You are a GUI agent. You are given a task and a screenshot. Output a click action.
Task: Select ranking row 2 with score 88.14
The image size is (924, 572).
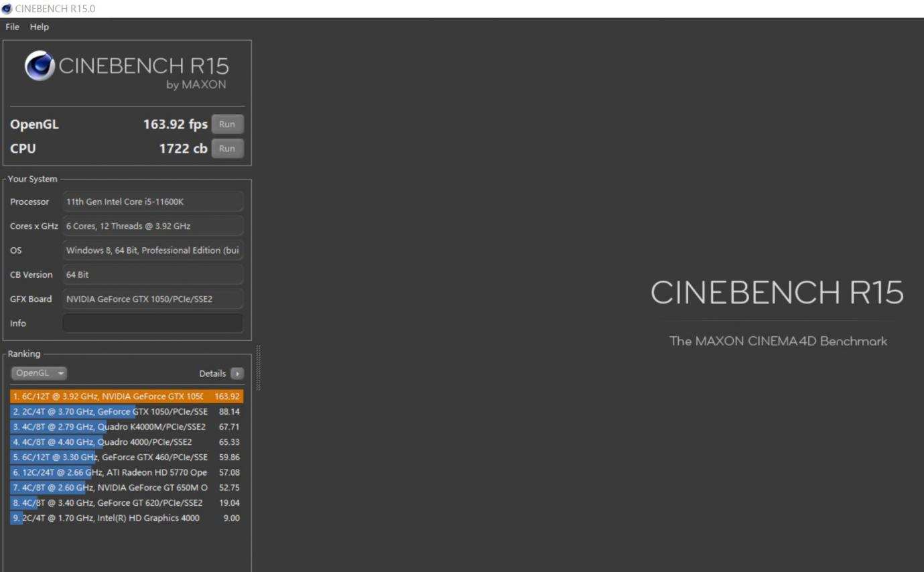click(x=127, y=412)
